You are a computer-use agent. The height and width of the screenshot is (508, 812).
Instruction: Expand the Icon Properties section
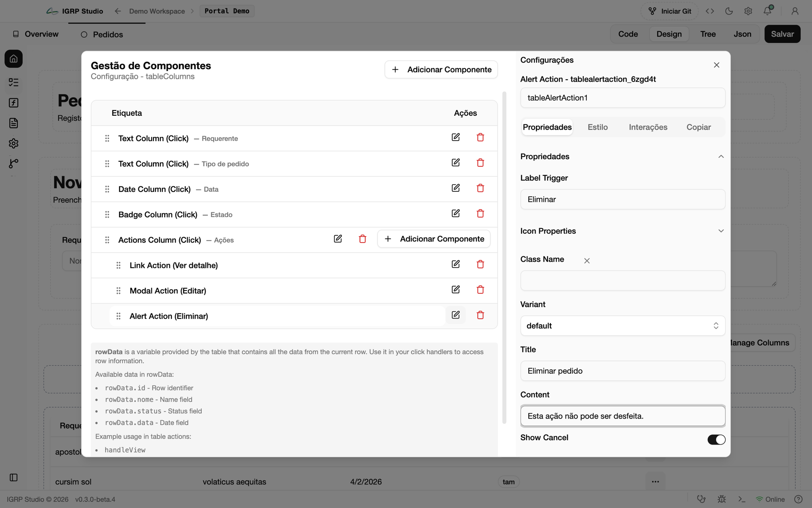(x=721, y=231)
